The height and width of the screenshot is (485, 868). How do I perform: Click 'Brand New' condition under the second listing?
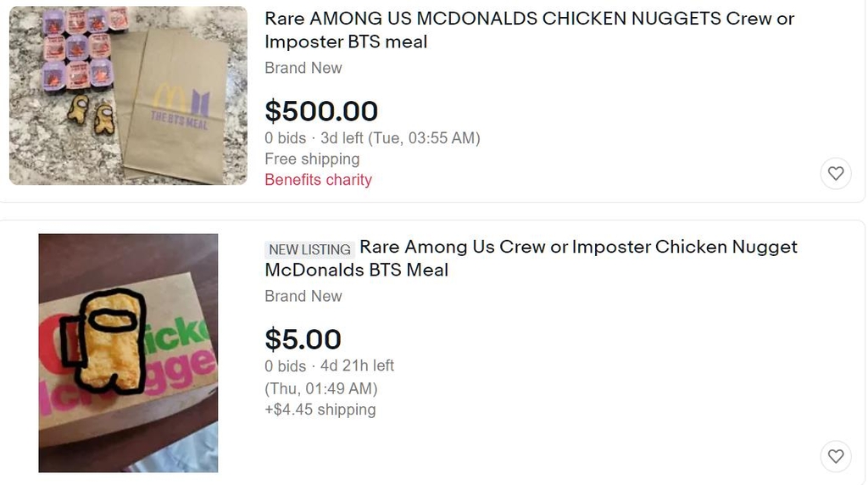(x=303, y=296)
